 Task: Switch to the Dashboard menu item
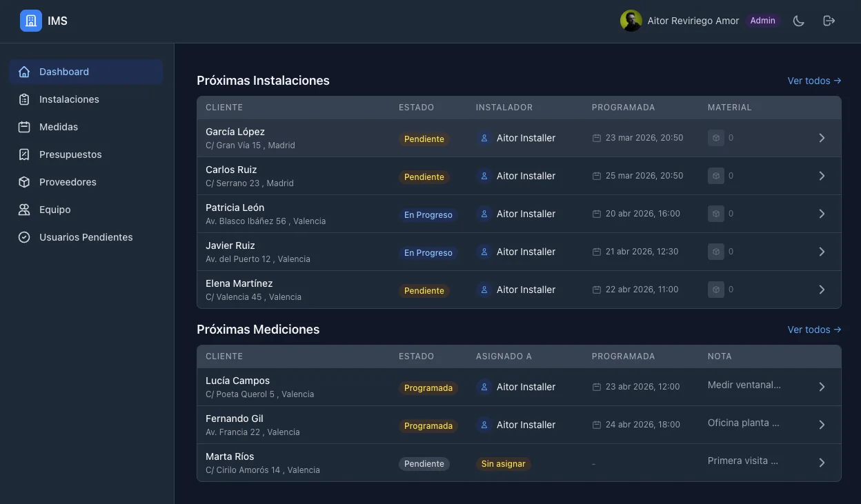64,71
